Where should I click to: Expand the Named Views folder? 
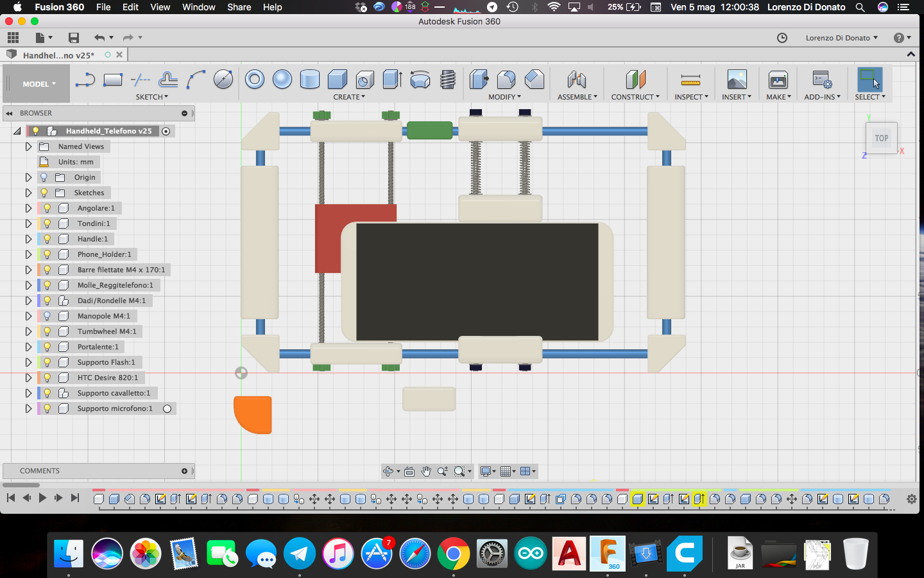pyautogui.click(x=28, y=146)
